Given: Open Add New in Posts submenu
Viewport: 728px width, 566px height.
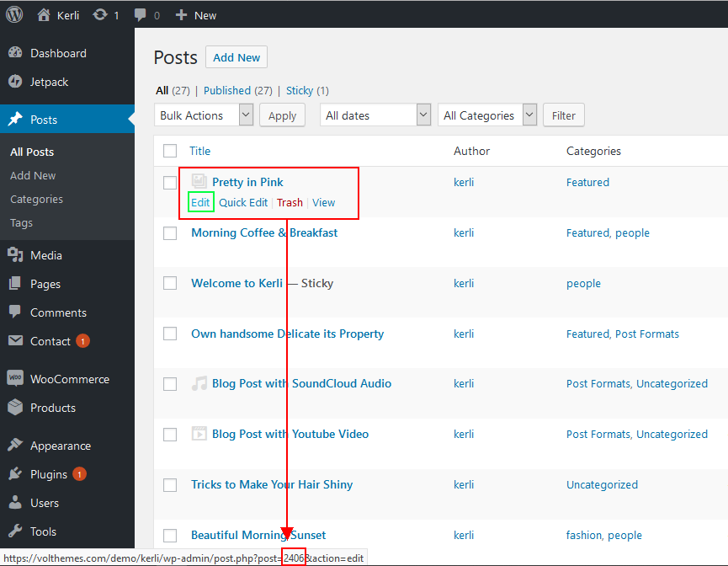Looking at the screenshot, I should [33, 176].
